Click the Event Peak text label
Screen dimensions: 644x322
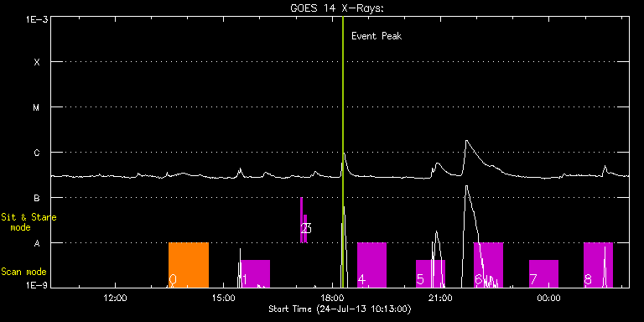pyautogui.click(x=377, y=36)
